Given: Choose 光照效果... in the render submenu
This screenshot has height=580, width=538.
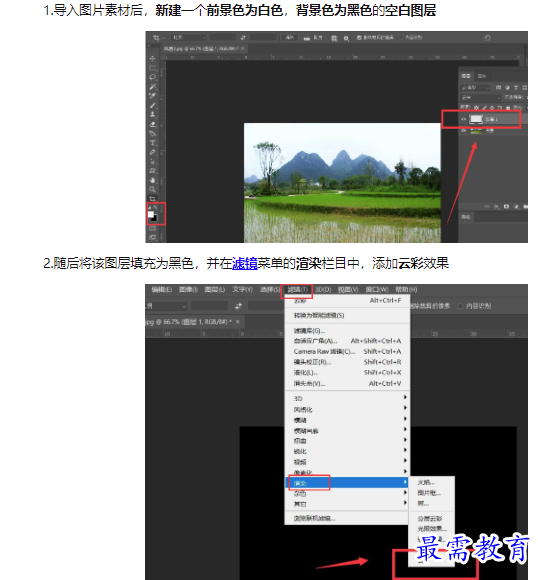Looking at the screenshot, I should click(x=431, y=529).
